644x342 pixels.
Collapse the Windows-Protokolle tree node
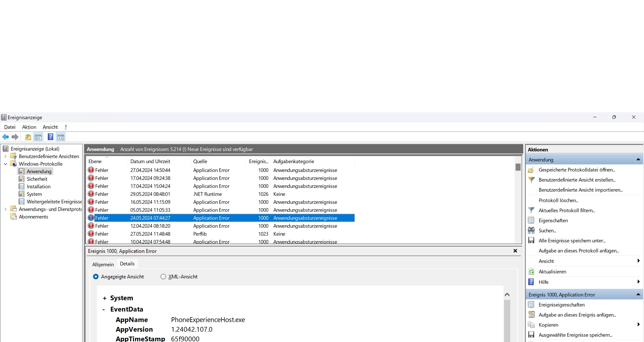[x=6, y=164]
